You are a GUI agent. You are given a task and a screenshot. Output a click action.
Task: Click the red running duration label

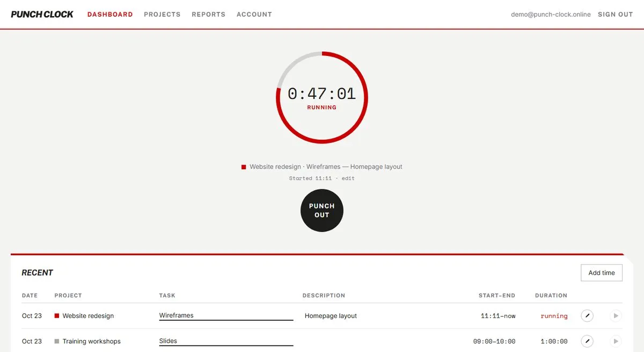tap(554, 316)
